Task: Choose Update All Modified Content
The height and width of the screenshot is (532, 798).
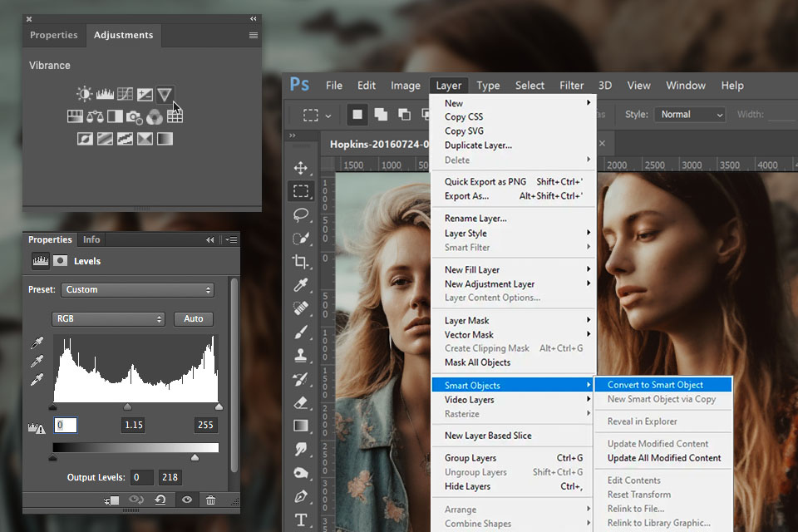Action: pyautogui.click(x=663, y=458)
